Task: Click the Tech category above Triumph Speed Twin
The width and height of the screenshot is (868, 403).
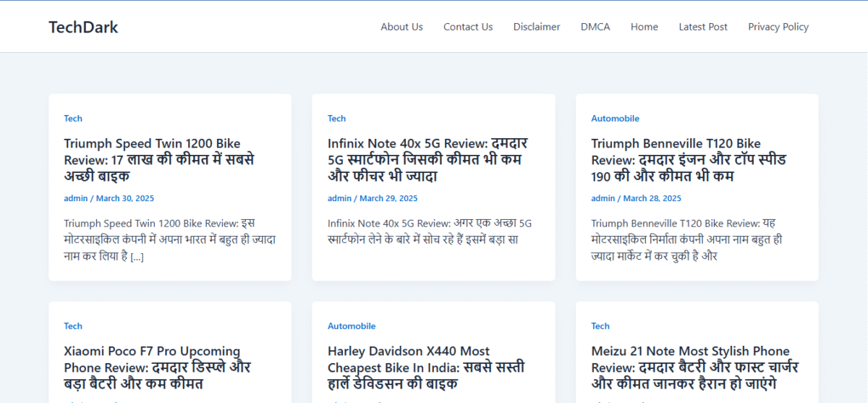Action: point(73,118)
